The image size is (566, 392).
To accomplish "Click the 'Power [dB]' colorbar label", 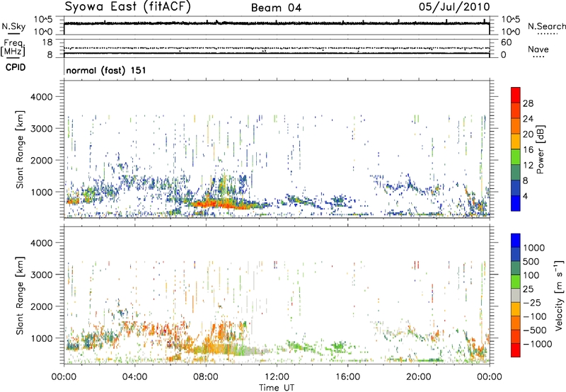I will point(541,150).
